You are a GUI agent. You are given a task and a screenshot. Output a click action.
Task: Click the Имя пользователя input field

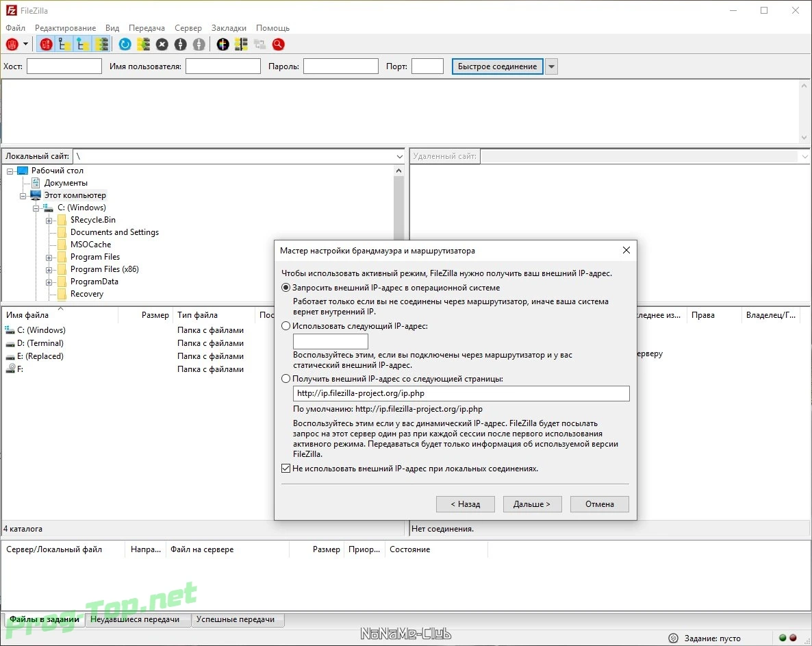tap(223, 66)
